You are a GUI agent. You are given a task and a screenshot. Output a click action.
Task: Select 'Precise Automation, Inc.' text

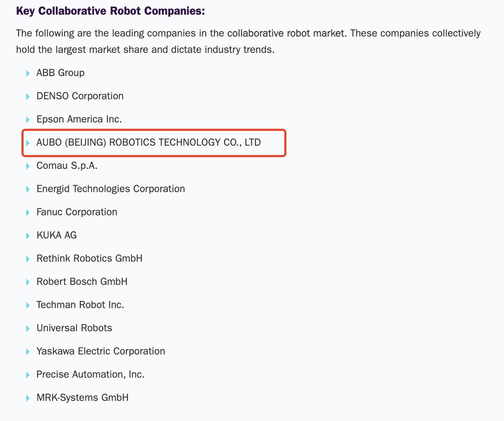tap(90, 375)
